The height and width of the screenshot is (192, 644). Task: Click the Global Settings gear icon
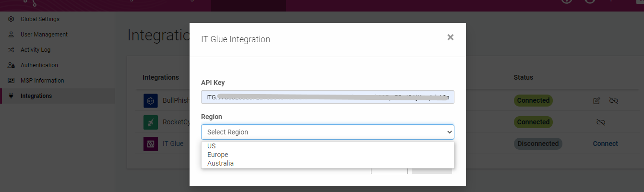coord(11,19)
